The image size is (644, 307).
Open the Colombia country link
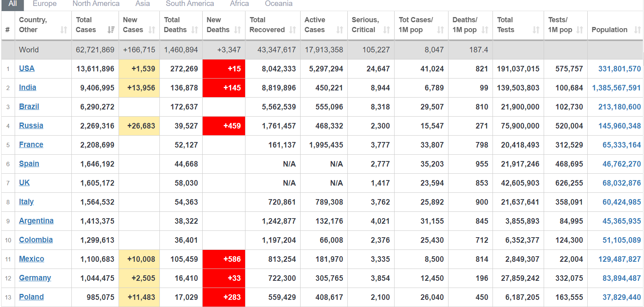click(36, 240)
